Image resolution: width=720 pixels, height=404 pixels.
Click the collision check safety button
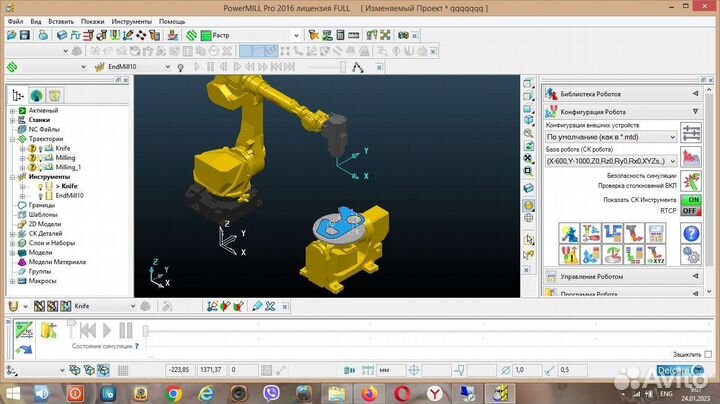click(x=691, y=181)
